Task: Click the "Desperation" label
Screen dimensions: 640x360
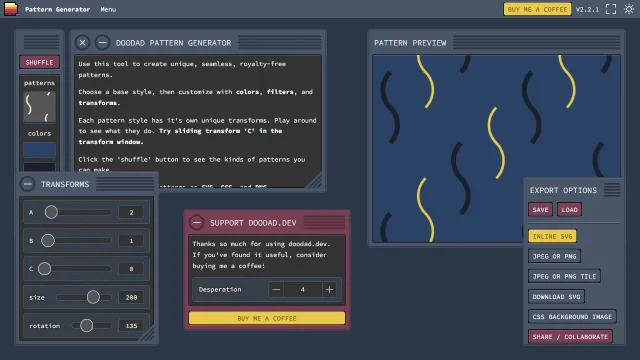Action: [x=220, y=289]
